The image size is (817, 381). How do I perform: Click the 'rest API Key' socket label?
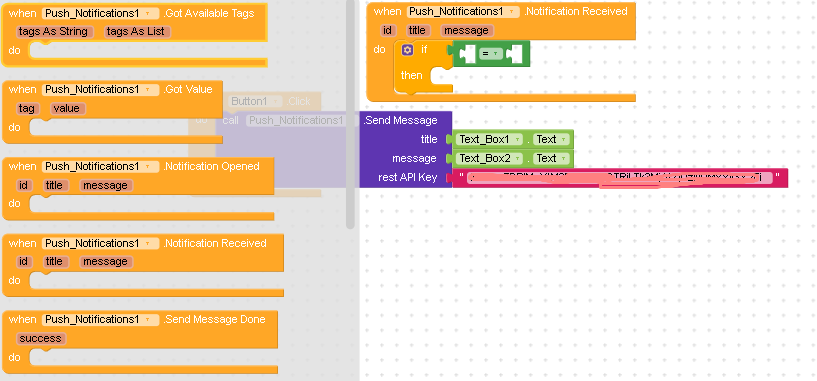click(407, 178)
